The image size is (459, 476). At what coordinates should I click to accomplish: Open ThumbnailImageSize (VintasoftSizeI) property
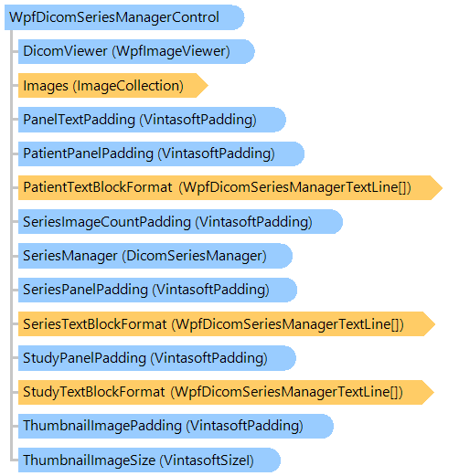click(149, 460)
